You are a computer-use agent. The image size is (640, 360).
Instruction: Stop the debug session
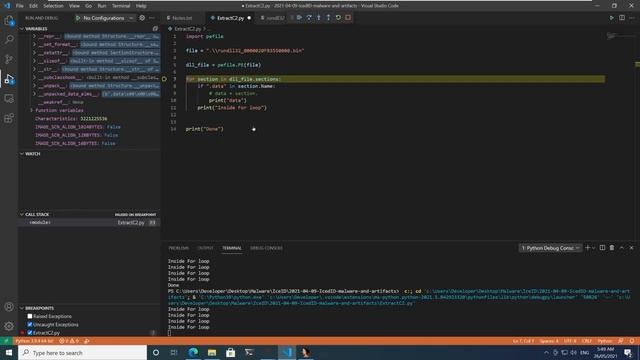tap(348, 18)
